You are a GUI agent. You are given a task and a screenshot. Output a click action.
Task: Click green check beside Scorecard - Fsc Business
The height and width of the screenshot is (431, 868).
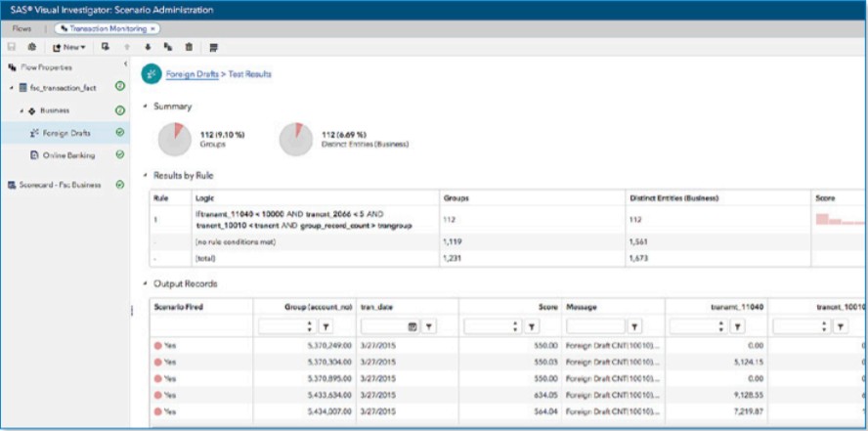[x=120, y=186]
